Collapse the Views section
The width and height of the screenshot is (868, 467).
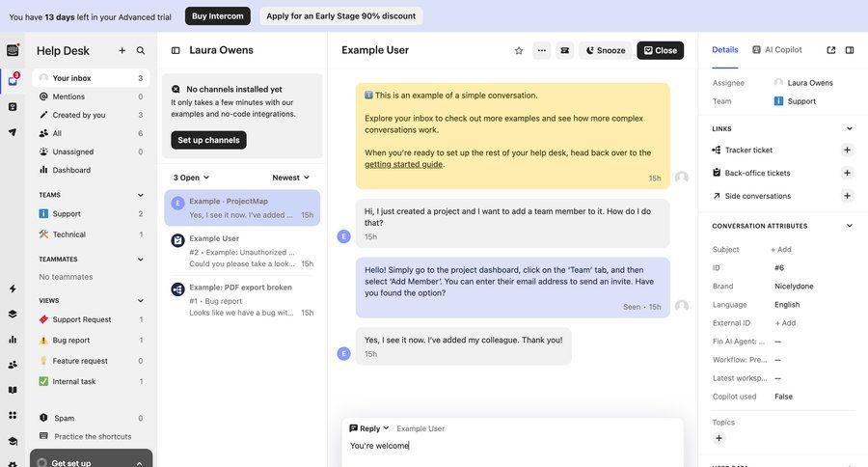(141, 301)
